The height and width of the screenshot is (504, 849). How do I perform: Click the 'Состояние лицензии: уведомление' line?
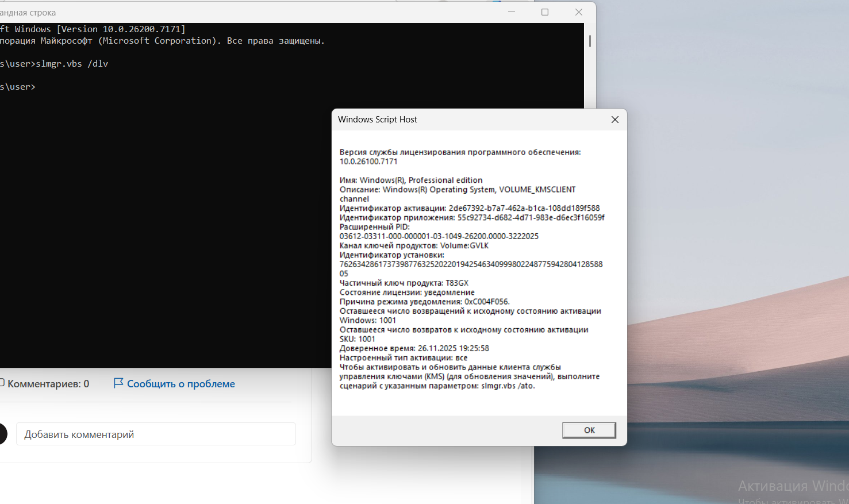(x=407, y=292)
